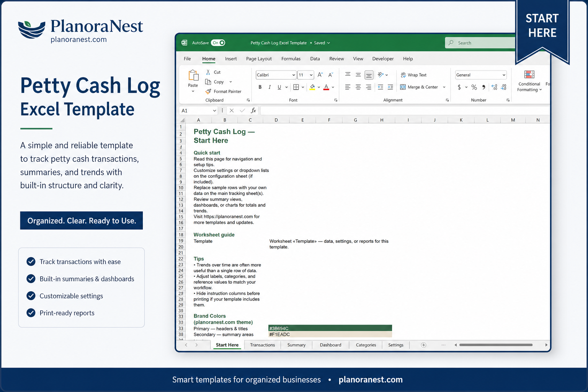Click the horizontal scrollbar thumb
This screenshot has width=588, height=392.
click(x=496, y=345)
